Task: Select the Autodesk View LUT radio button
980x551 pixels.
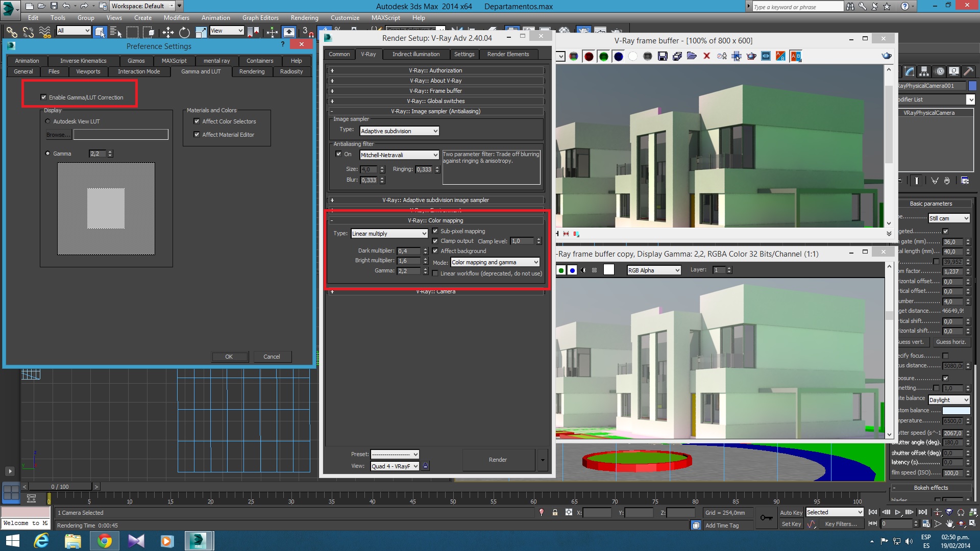Action: pos(48,121)
